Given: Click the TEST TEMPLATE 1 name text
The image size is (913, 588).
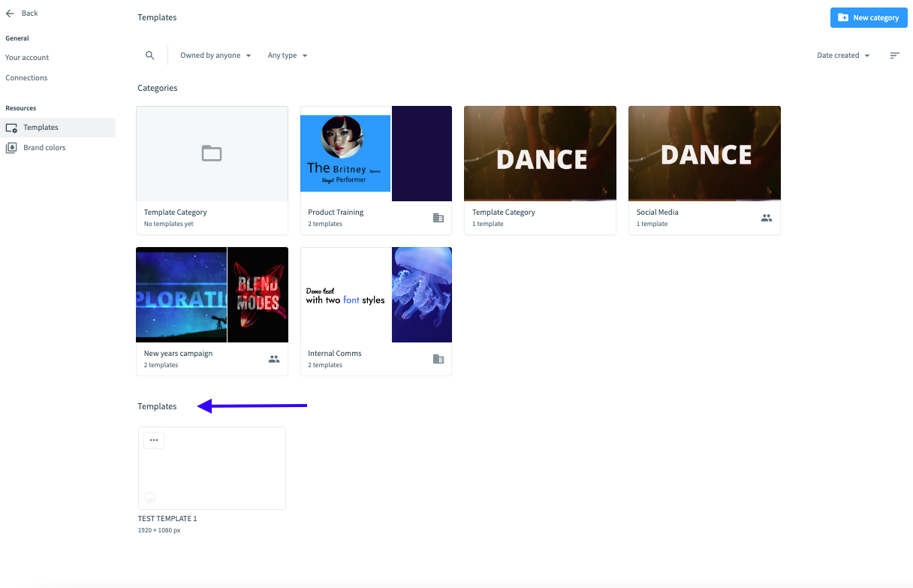Looking at the screenshot, I should tap(167, 519).
